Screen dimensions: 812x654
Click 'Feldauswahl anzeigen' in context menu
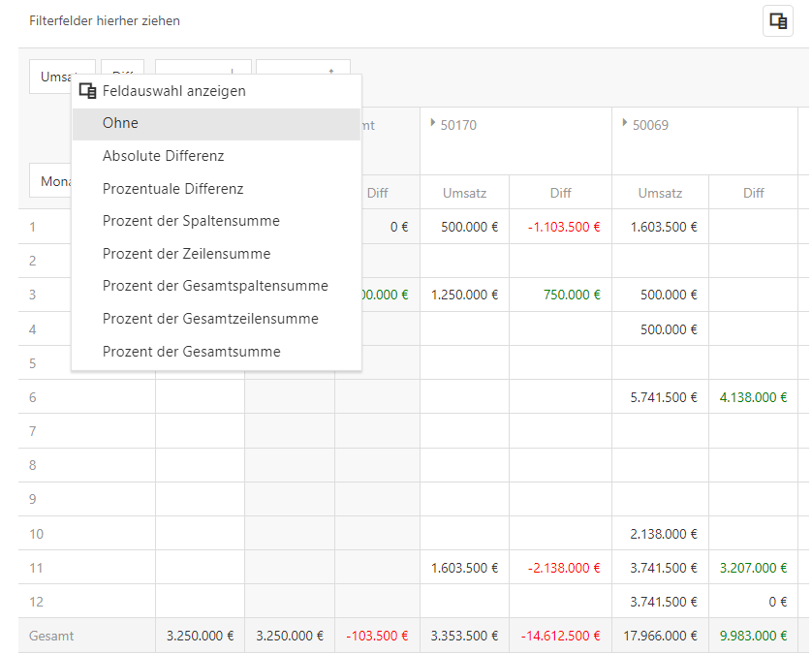point(173,91)
